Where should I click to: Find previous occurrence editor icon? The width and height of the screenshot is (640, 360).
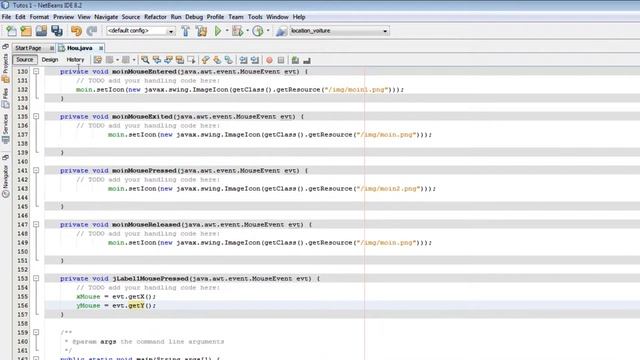click(157, 60)
